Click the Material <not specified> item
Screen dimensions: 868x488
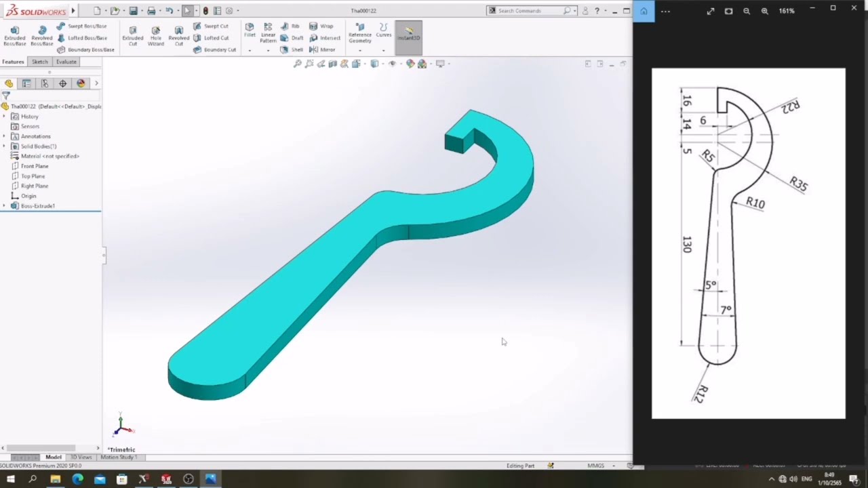pyautogui.click(x=45, y=157)
